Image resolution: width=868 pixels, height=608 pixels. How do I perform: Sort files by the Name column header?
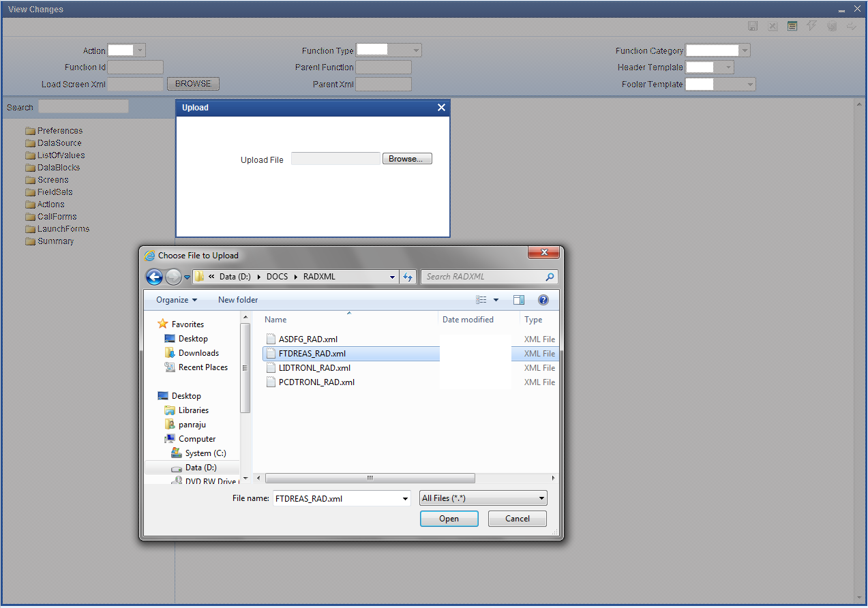click(x=275, y=320)
